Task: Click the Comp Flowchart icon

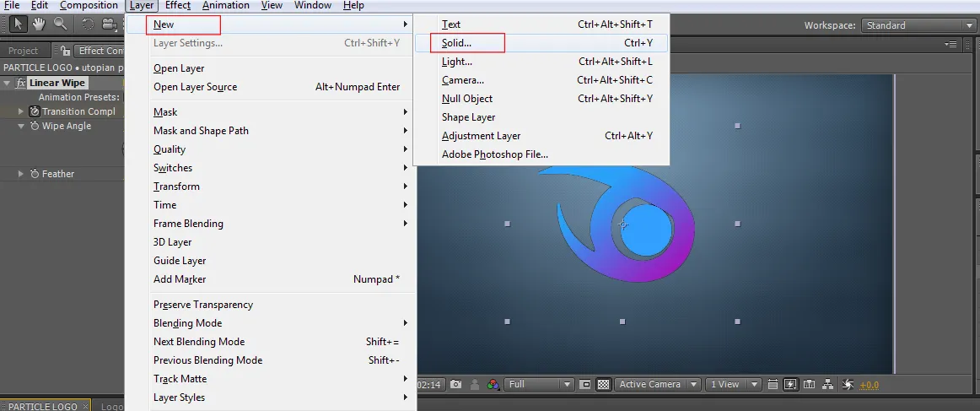Action: (829, 384)
